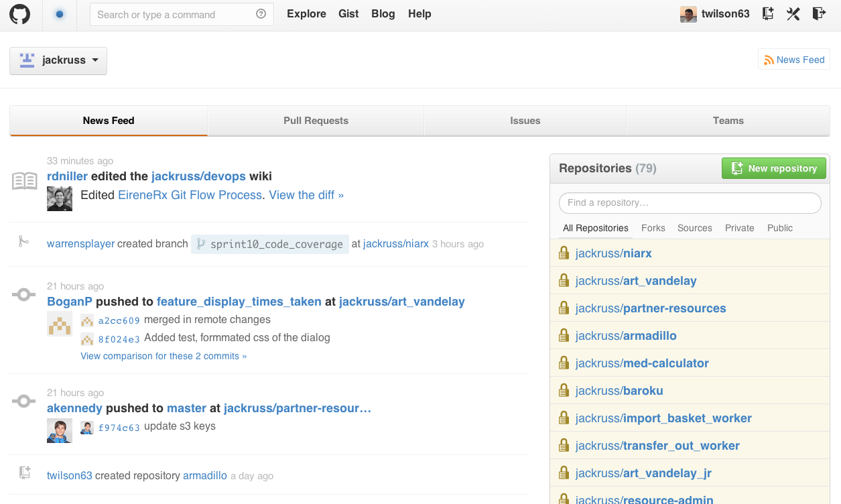
Task: Filter repositories by Forks
Action: point(653,228)
